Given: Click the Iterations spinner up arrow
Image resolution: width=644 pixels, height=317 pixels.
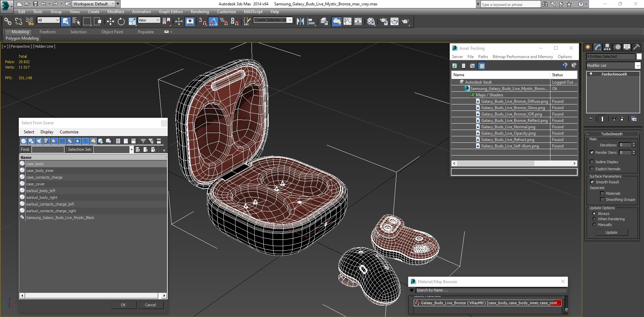Looking at the screenshot, I should [634, 144].
